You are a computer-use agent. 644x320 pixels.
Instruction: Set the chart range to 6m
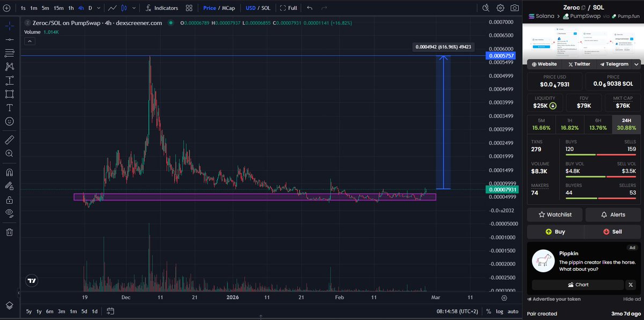[49, 311]
